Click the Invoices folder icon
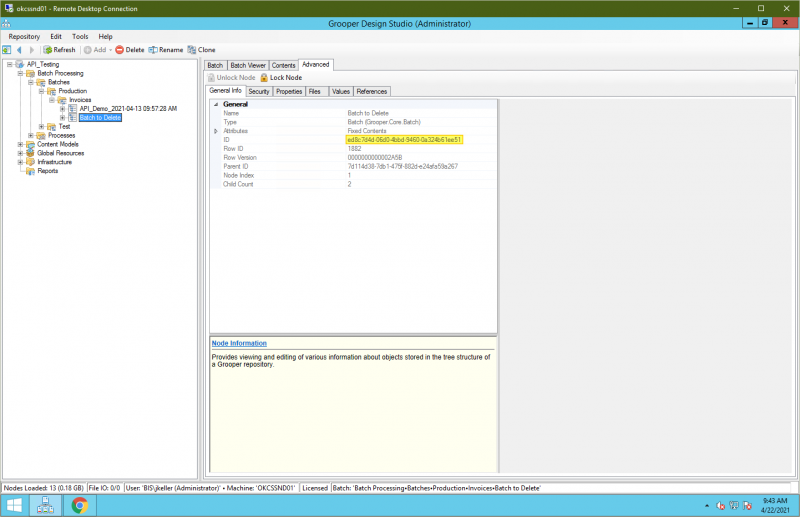 [x=62, y=100]
